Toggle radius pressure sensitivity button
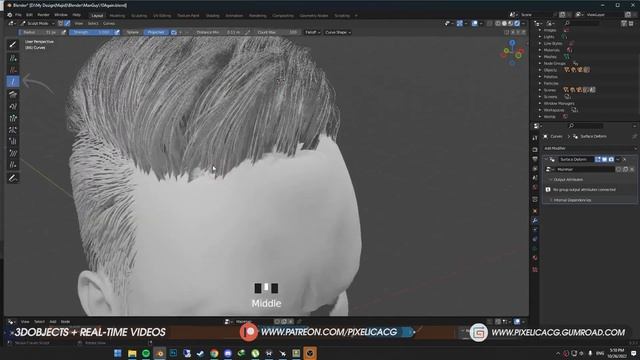Screen dimensions: 640x360 tap(64, 32)
